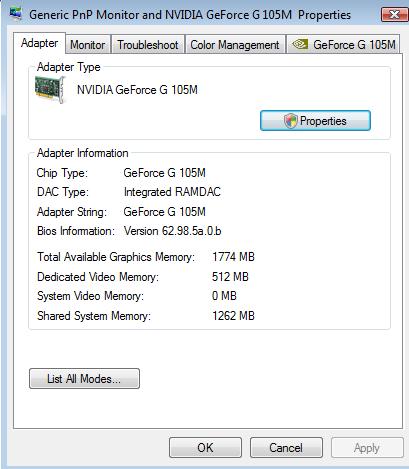This screenshot has width=409, height=469.
Task: Dismiss dialog with Cancel button
Action: pos(286,448)
